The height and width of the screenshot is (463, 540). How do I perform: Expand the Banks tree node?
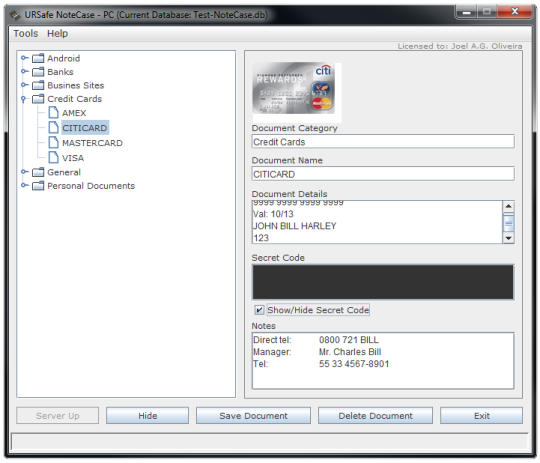(24, 71)
